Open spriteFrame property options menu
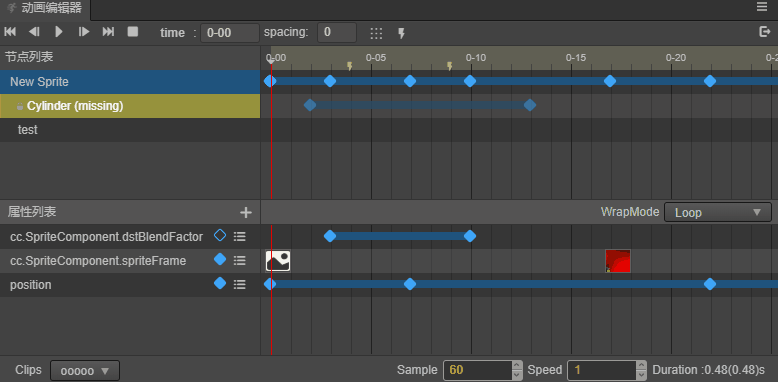The height and width of the screenshot is (382, 778). (x=240, y=261)
